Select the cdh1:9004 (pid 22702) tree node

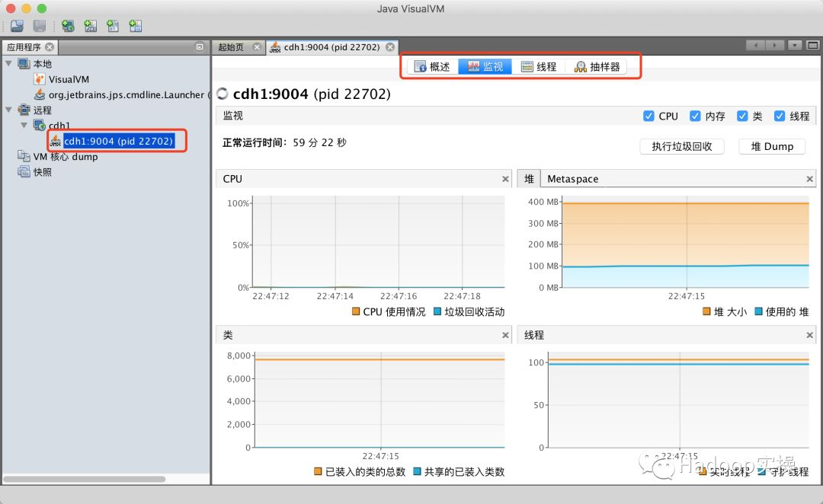tap(118, 141)
